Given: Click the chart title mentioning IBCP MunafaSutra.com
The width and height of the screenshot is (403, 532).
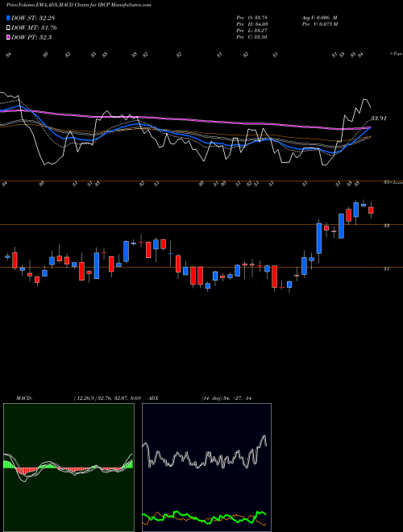Looking at the screenshot, I should pos(79,5).
